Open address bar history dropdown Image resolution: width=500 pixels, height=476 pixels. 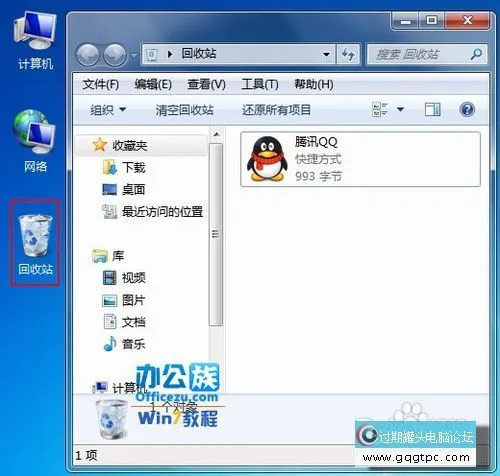click(326, 54)
